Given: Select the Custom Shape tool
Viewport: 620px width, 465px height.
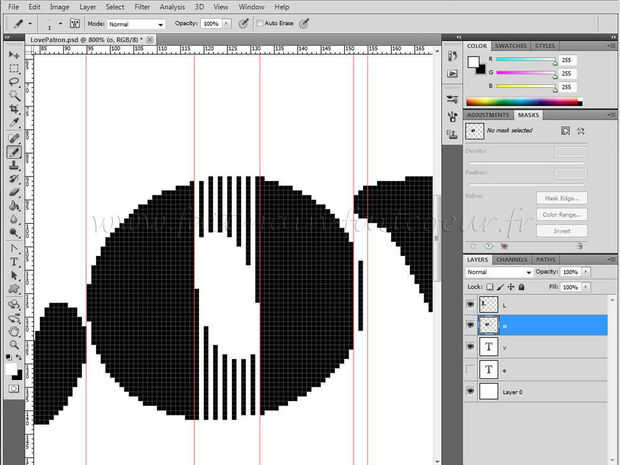Looking at the screenshot, I should pyautogui.click(x=14, y=289).
